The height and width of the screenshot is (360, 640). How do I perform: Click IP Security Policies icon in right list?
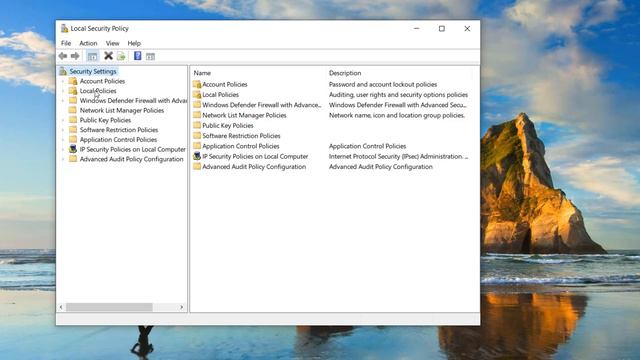tap(197, 156)
